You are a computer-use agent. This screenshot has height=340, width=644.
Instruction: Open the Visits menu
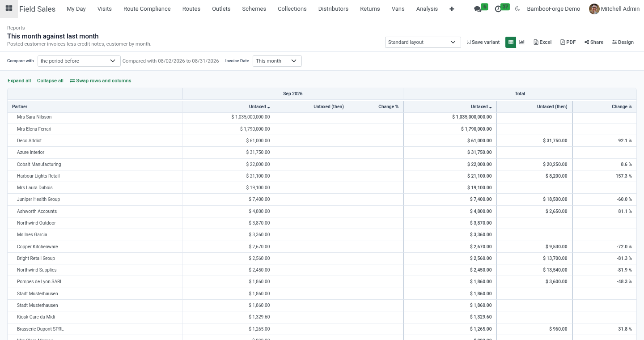click(x=105, y=9)
